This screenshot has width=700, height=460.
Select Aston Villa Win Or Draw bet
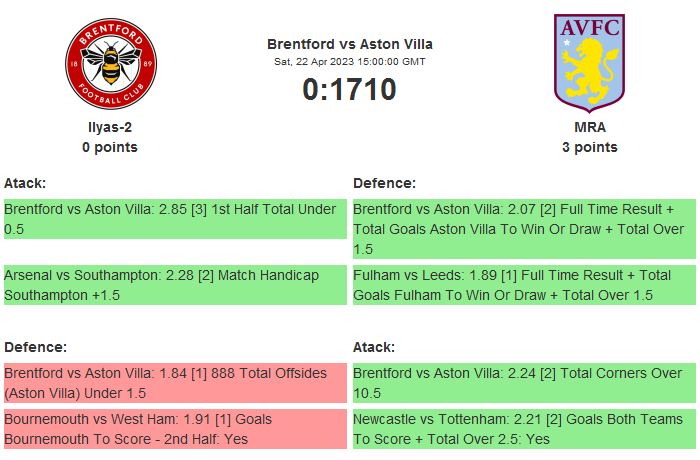523,229
